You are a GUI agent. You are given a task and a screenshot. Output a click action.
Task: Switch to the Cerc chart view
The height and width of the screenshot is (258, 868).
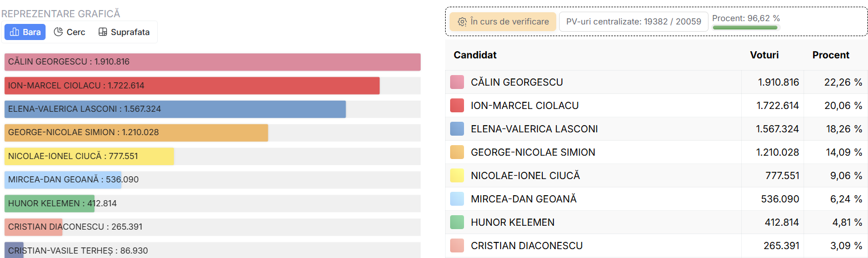pyautogui.click(x=69, y=32)
